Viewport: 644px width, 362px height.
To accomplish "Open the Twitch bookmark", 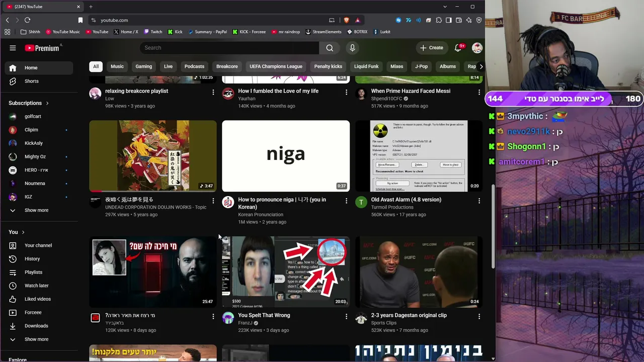I will 153,32.
